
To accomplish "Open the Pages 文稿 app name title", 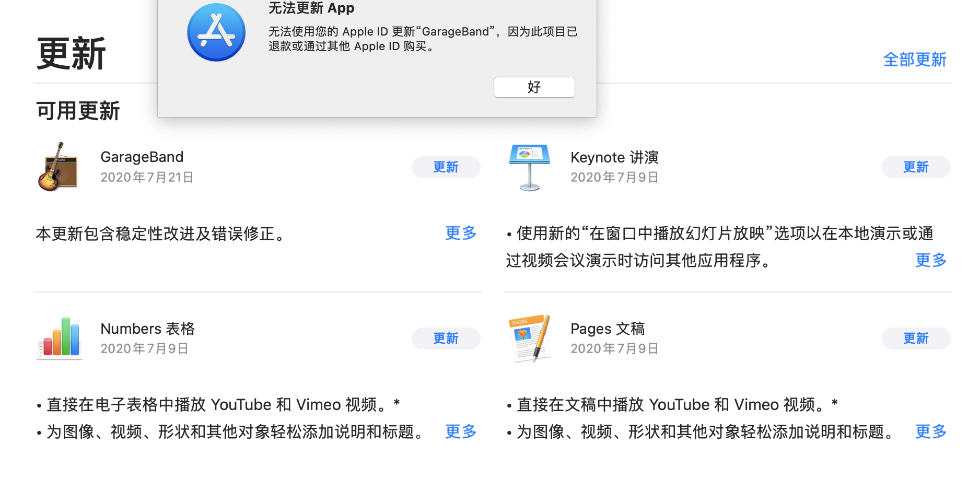I will pyautogui.click(x=607, y=329).
